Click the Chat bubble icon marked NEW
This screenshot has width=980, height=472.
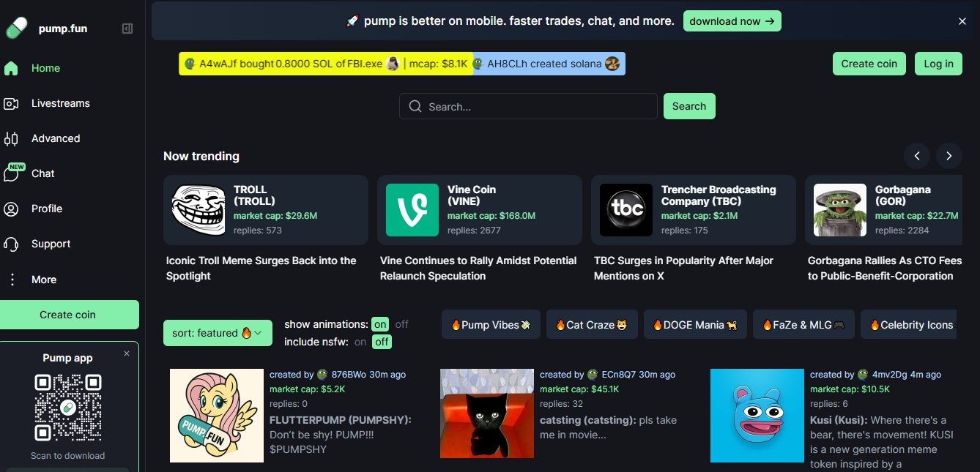pos(12,173)
